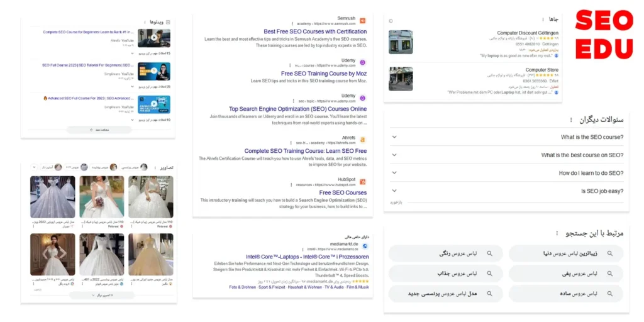This screenshot has width=644, height=322.
Task: Play the Advanced SEO Full Course video thumbnail
Action: click(x=154, y=104)
